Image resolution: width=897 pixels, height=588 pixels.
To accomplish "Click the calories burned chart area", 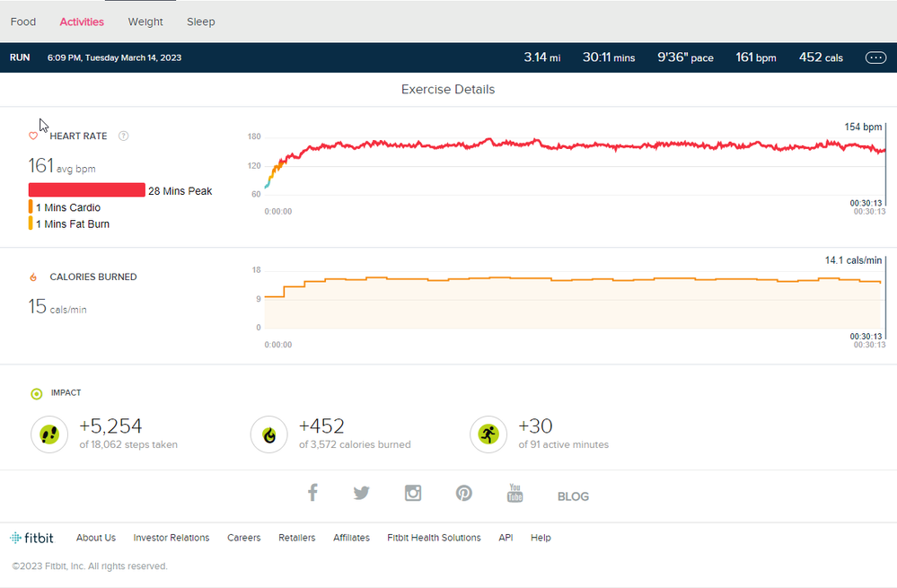I will coord(575,303).
